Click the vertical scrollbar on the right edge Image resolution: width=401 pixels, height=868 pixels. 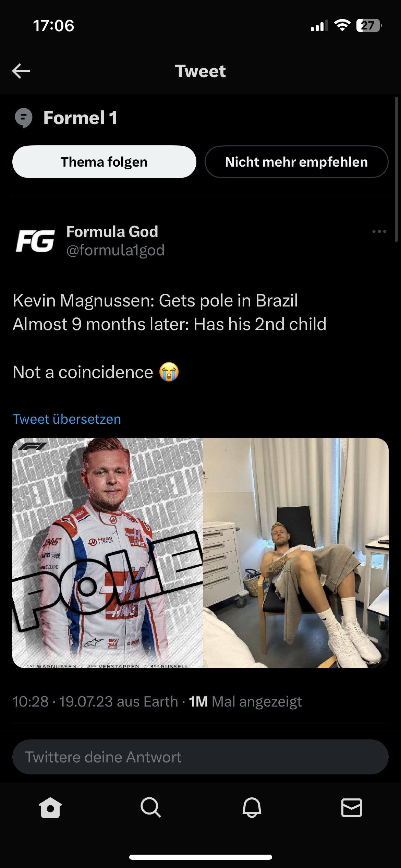click(397, 170)
